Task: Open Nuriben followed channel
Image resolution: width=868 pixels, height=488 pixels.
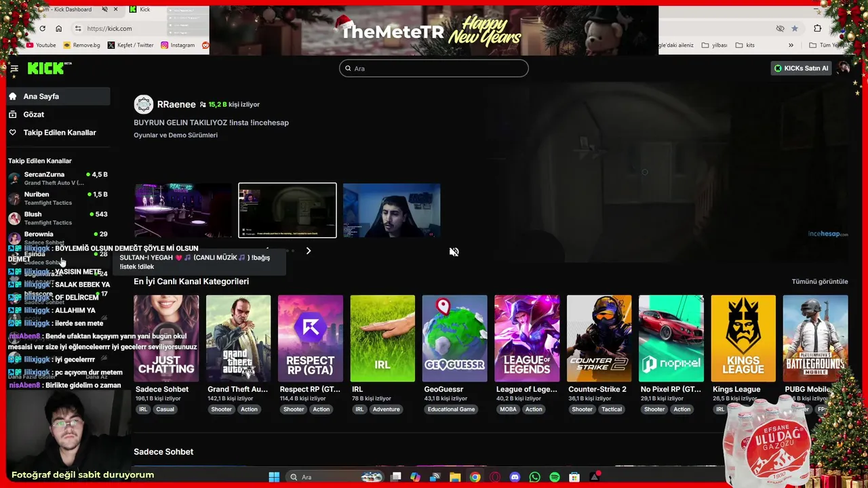Action: pos(58,198)
